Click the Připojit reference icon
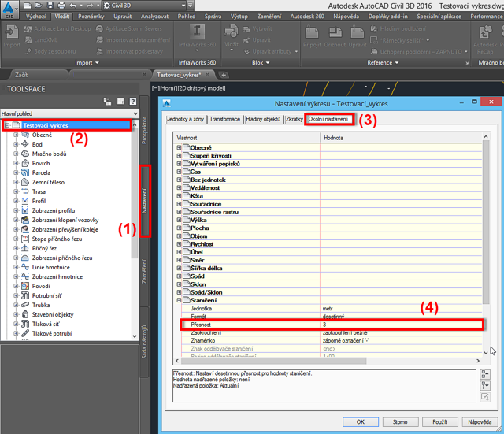This screenshot has height=434, width=504. click(x=312, y=33)
